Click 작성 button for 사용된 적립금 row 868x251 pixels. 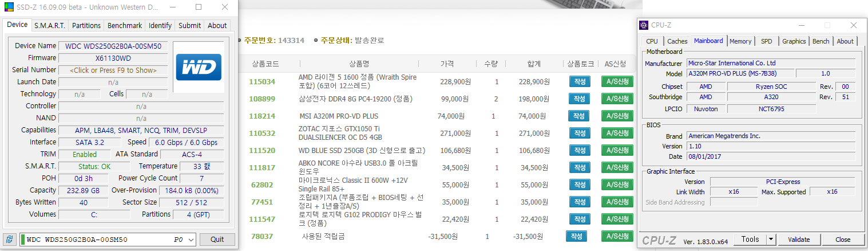[x=576, y=236]
